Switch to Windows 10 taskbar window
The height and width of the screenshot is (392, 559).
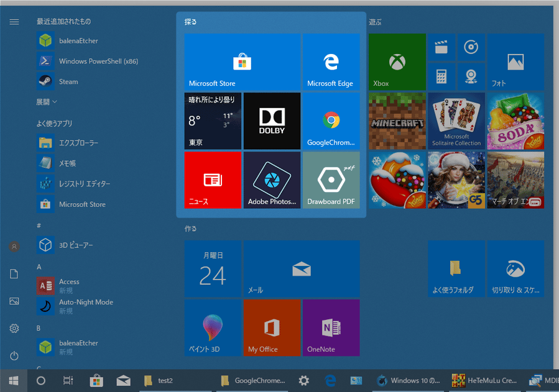409,381
